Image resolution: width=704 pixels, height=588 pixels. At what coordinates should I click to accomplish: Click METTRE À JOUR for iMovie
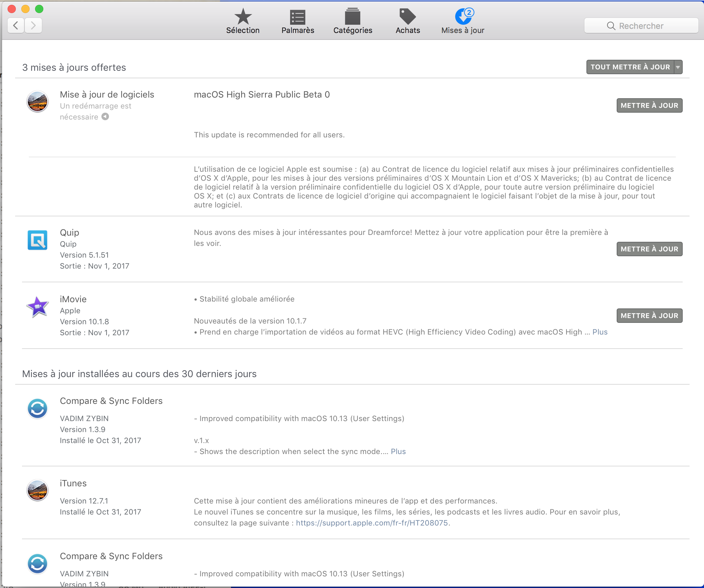point(649,316)
